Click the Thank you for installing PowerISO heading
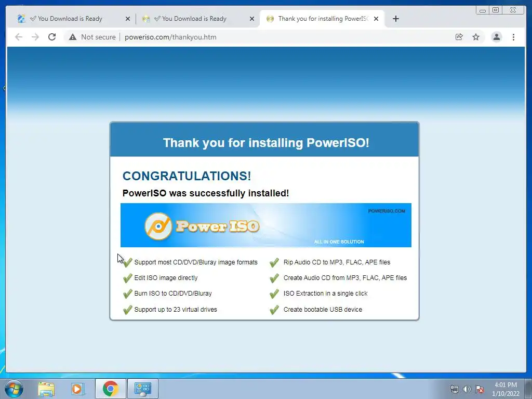532x399 pixels. click(266, 142)
